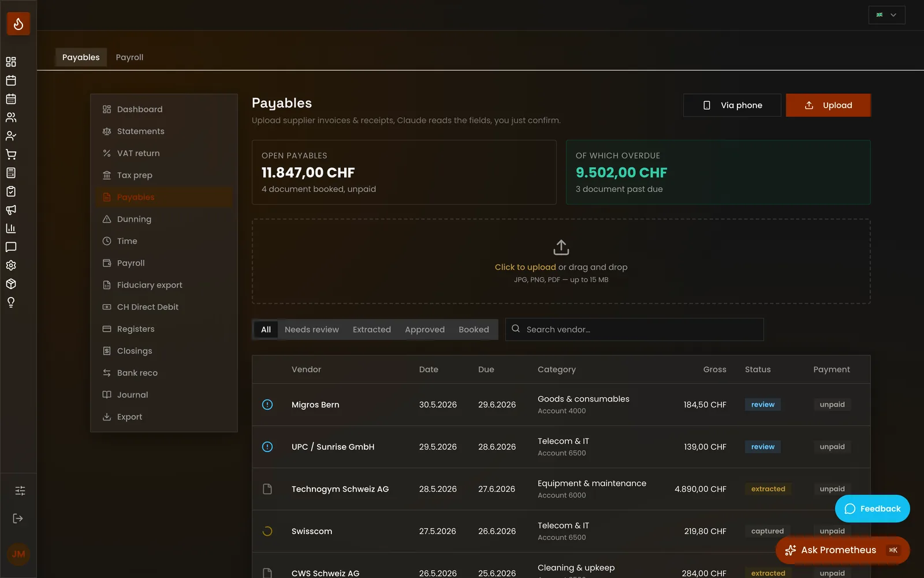Click the flame logo icon

pos(18,24)
